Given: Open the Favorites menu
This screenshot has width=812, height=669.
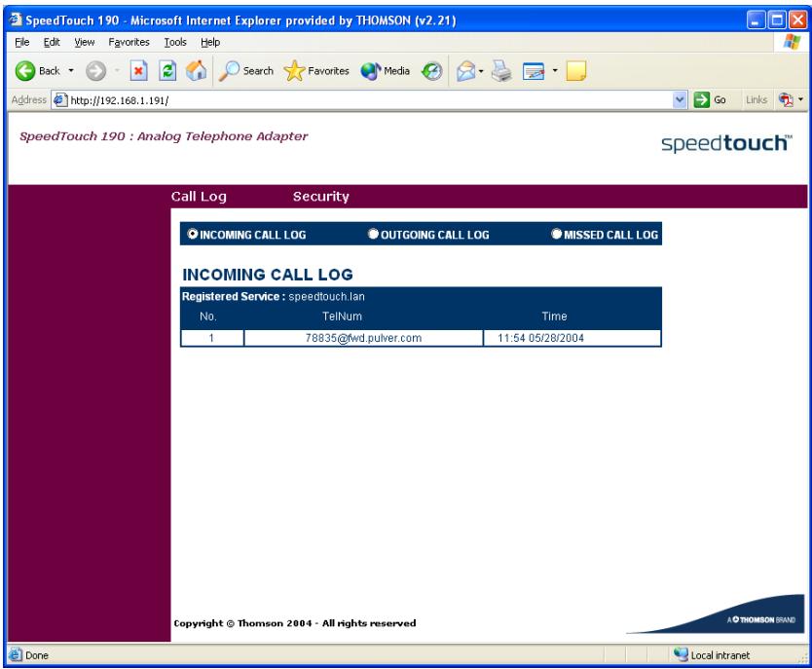Looking at the screenshot, I should click(x=129, y=42).
